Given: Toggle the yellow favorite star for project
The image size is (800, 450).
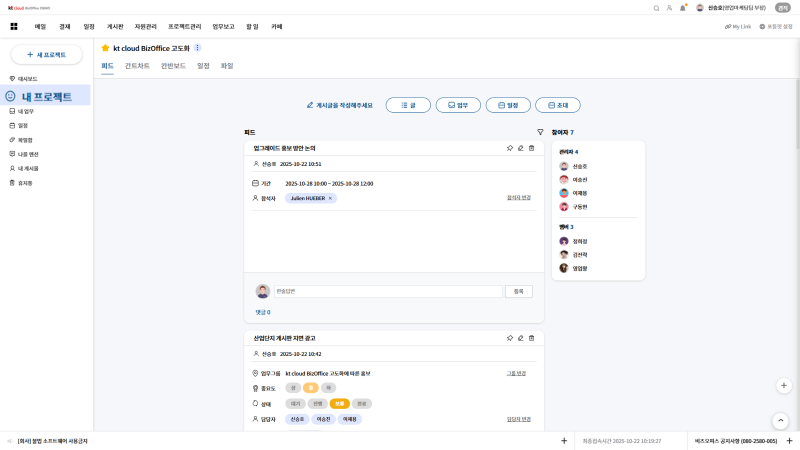Looking at the screenshot, I should tap(105, 48).
